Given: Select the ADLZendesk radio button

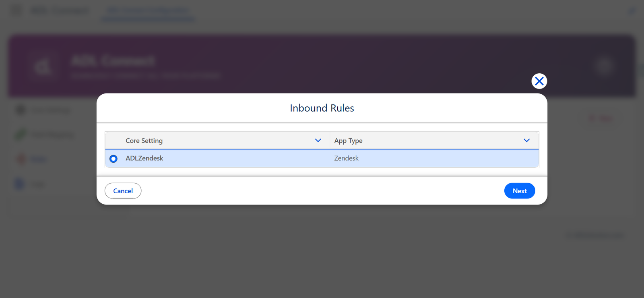Looking at the screenshot, I should point(114,159).
